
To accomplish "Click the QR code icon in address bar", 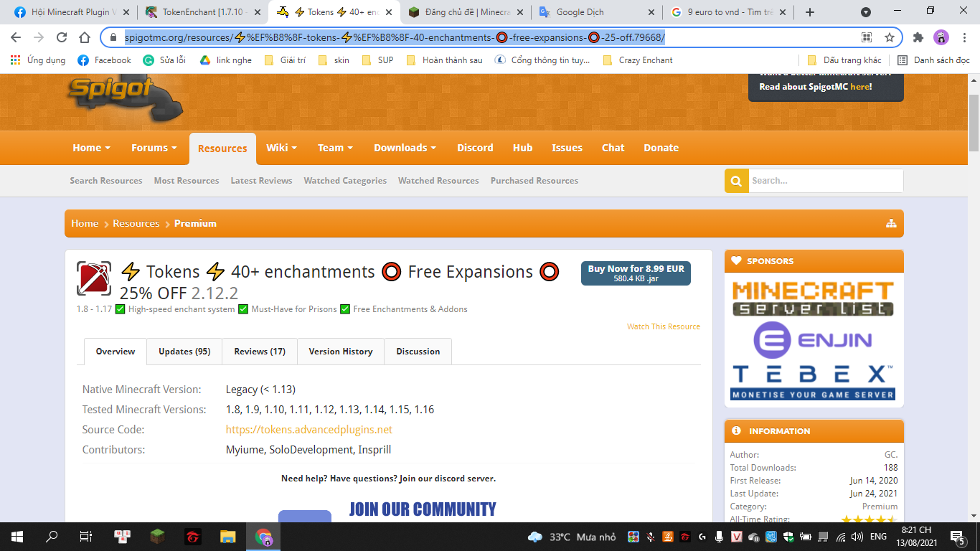I will click(x=867, y=37).
